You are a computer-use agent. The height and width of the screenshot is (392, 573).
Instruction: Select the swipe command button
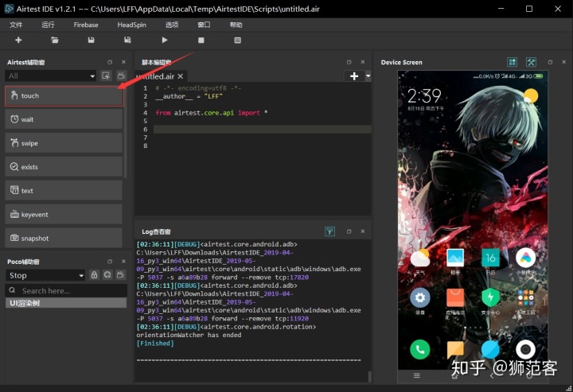[x=64, y=143]
